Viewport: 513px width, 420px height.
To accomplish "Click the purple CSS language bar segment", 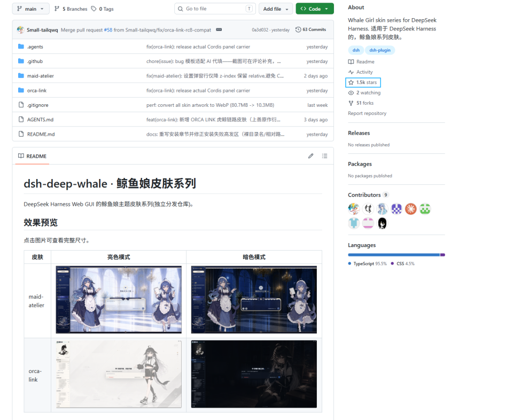I will [442, 255].
